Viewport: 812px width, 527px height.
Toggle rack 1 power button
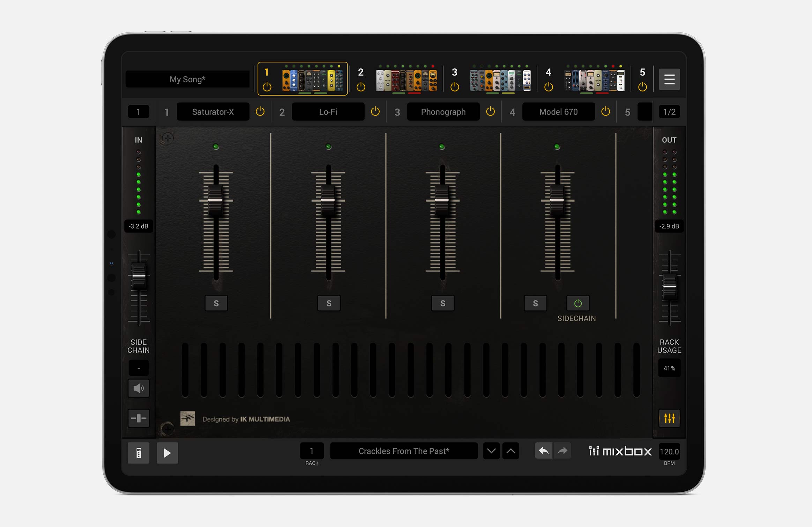[x=267, y=87]
